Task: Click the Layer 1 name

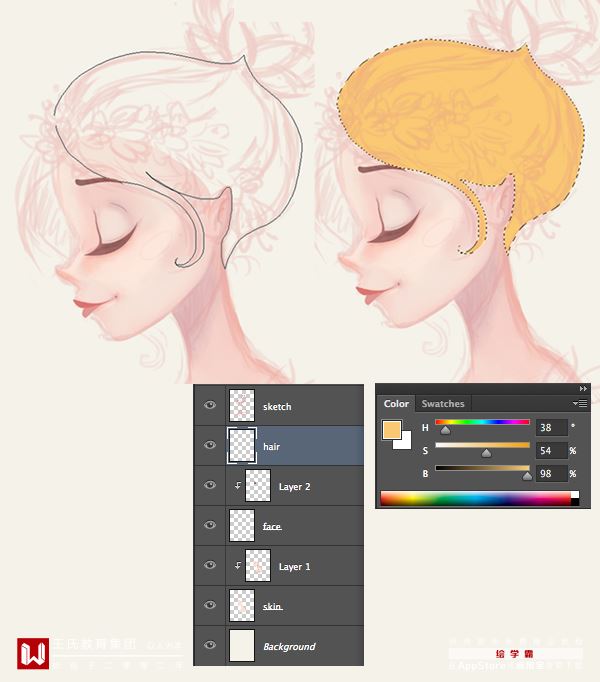Action: pyautogui.click(x=295, y=567)
